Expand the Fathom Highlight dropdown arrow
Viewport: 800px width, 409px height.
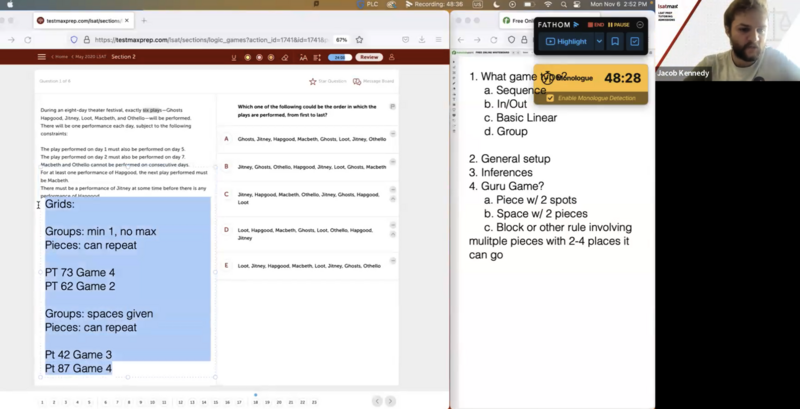coord(599,41)
